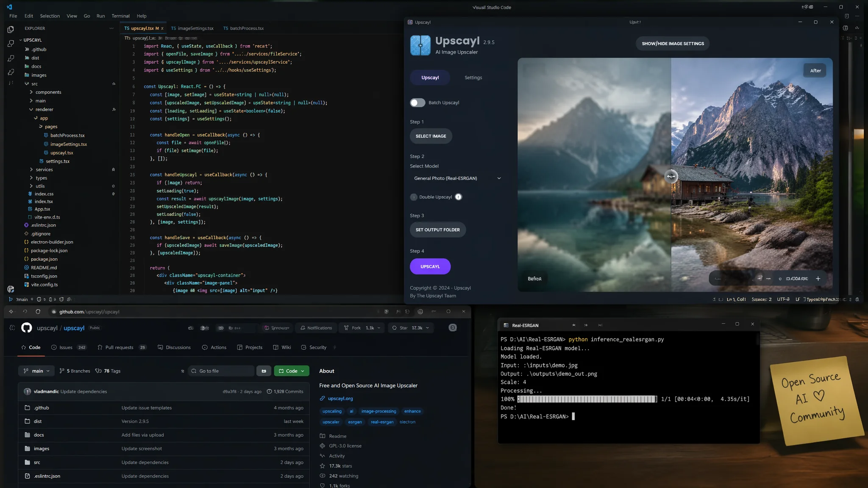Close the upscayl.tsx editor tab
This screenshot has height=488, width=868.
coord(162,28)
